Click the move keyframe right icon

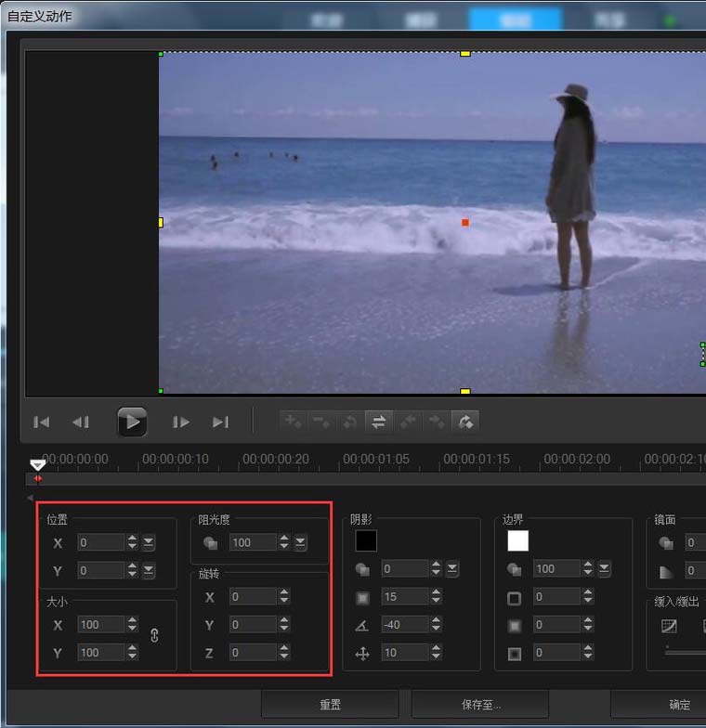click(437, 422)
